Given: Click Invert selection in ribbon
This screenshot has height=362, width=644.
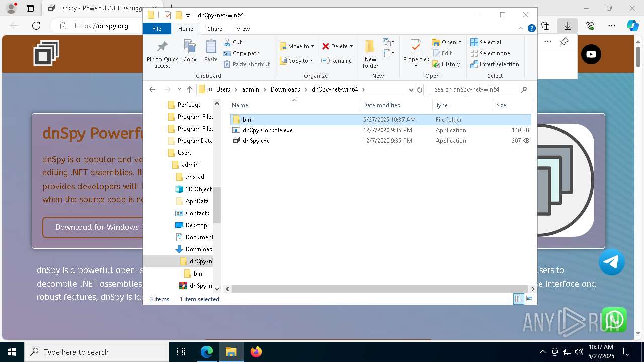Looking at the screenshot, I should 495,64.
